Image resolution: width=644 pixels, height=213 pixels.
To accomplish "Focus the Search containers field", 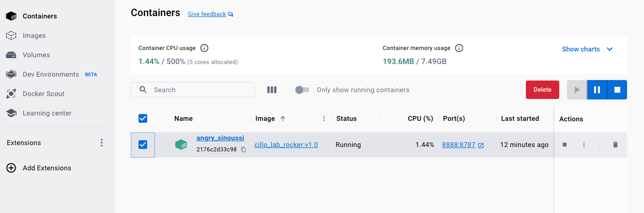I will [193, 90].
